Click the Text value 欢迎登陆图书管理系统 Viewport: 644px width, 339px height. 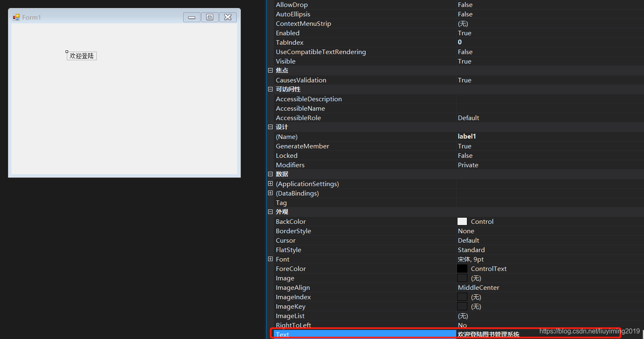point(489,334)
